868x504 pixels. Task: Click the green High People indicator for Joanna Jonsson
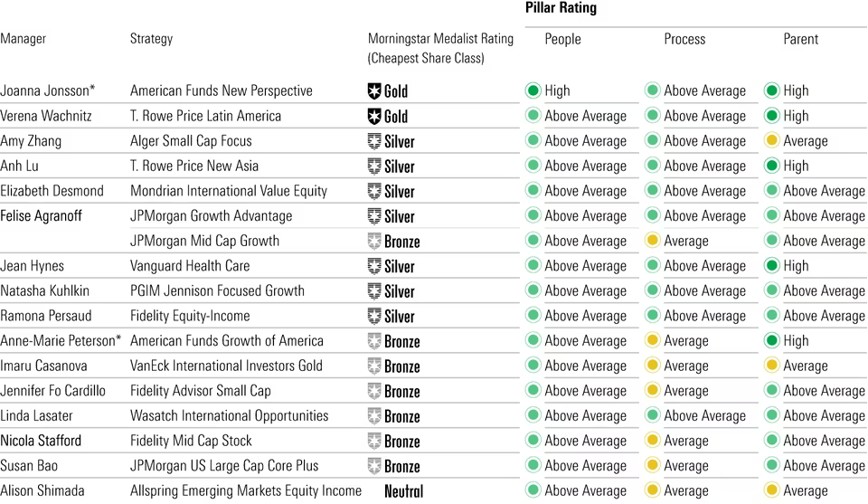click(533, 90)
